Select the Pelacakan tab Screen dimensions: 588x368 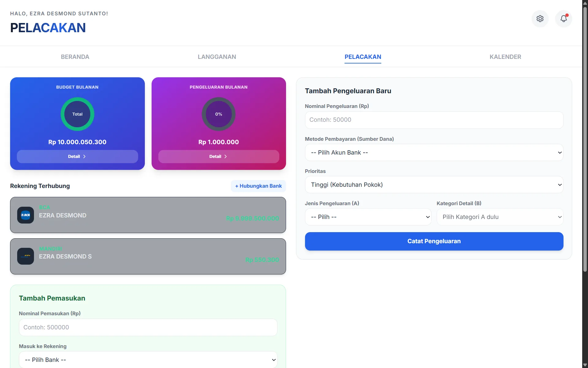pos(363,57)
